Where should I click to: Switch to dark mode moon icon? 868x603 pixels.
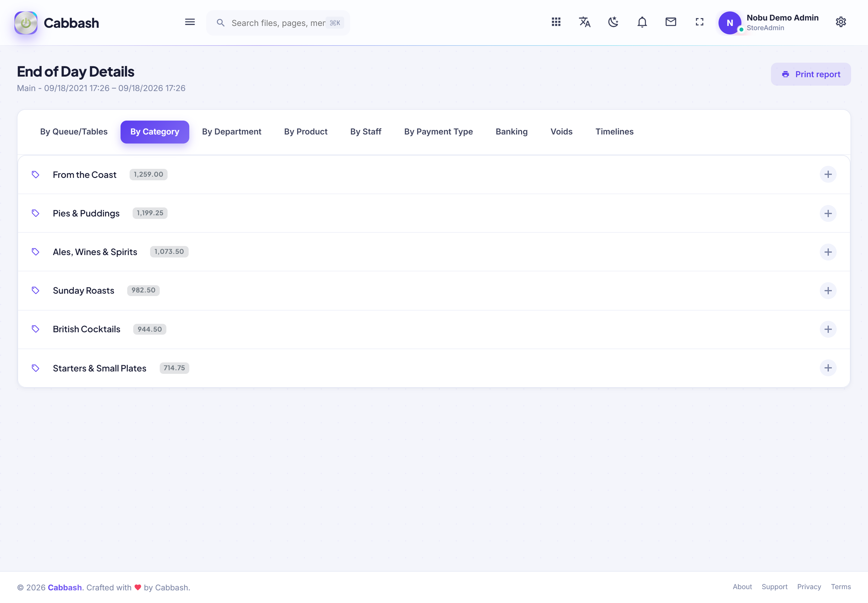613,22
